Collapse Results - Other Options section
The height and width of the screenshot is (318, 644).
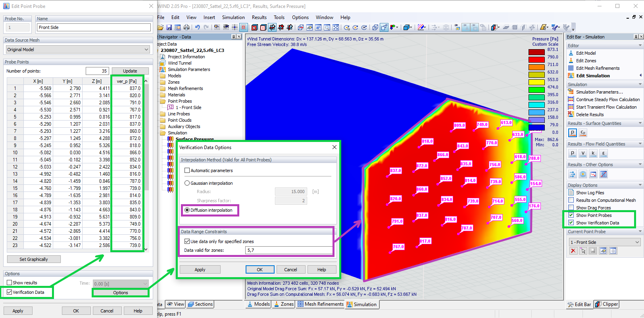640,165
